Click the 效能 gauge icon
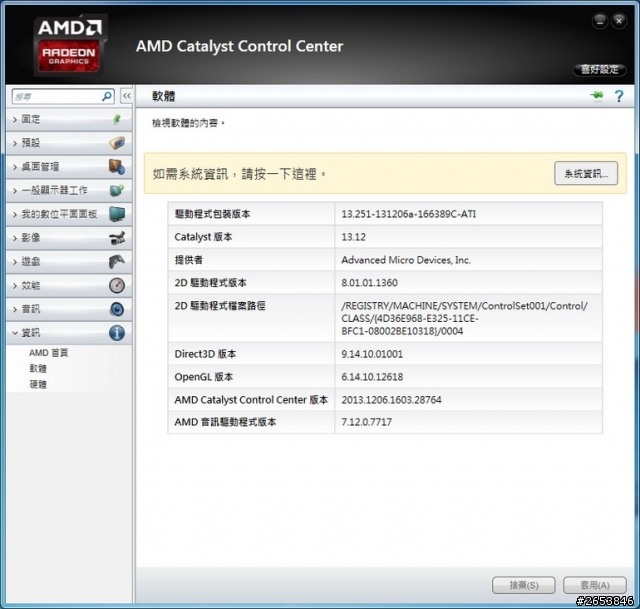This screenshot has width=640, height=609. click(117, 285)
